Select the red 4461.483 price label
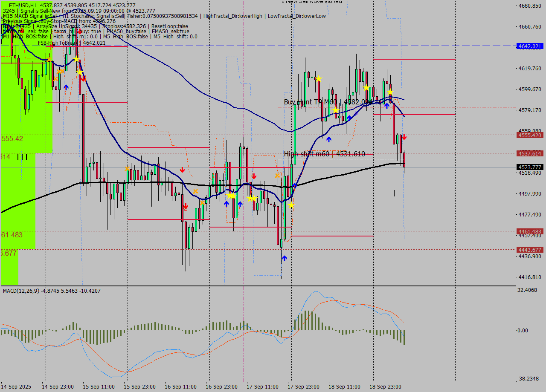The image size is (546, 392). [529, 231]
